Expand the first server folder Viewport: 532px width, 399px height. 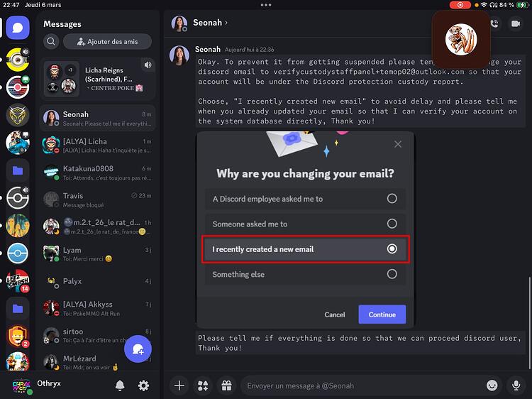pyautogui.click(x=18, y=170)
